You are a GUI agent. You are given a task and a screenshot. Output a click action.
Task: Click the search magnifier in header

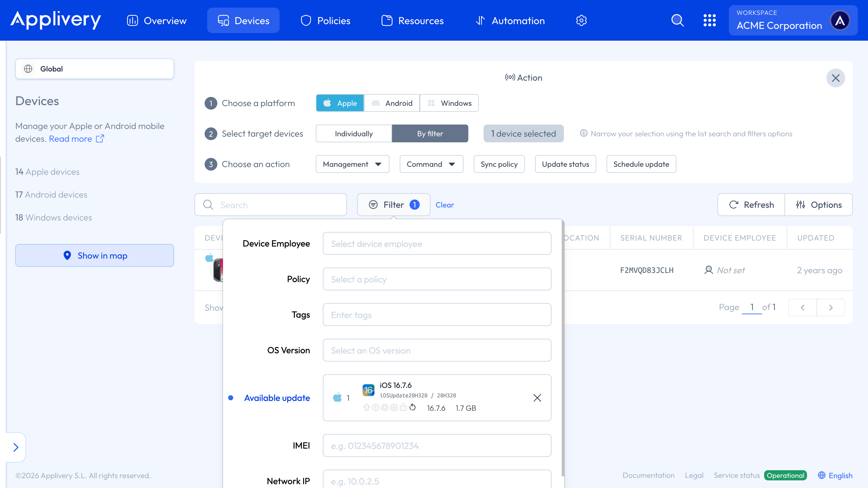coord(677,21)
